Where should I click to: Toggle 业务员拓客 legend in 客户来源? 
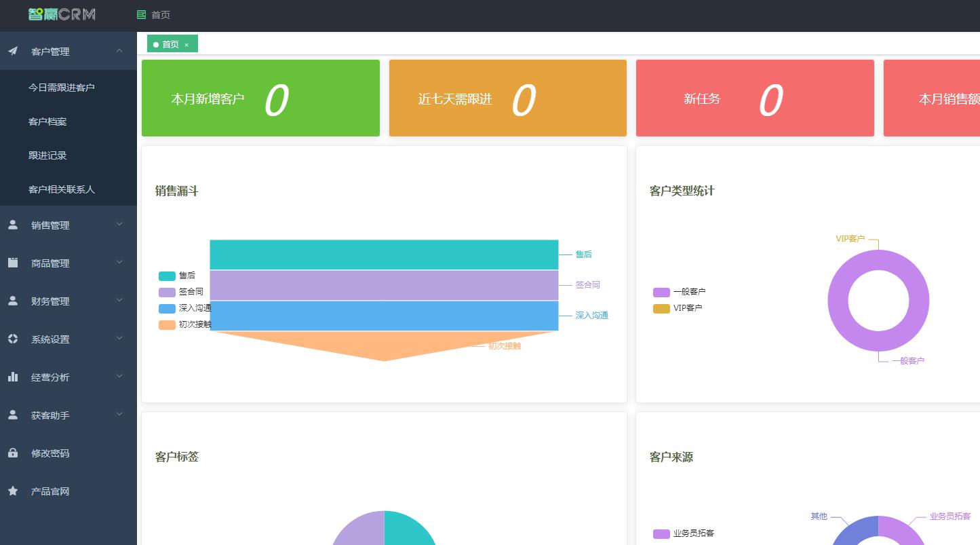tap(684, 533)
